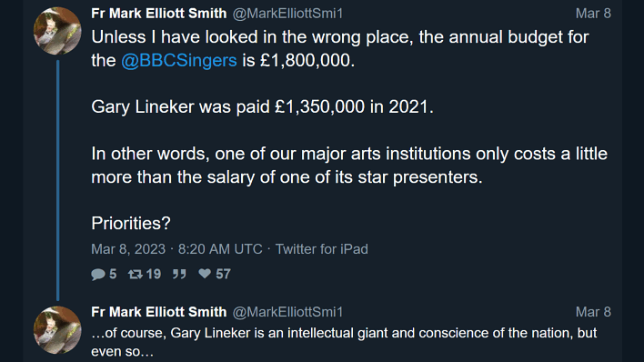The height and width of the screenshot is (362, 644).
Task: Click the Gary Lineker was paid £1,350,000 line
Action: [263, 106]
